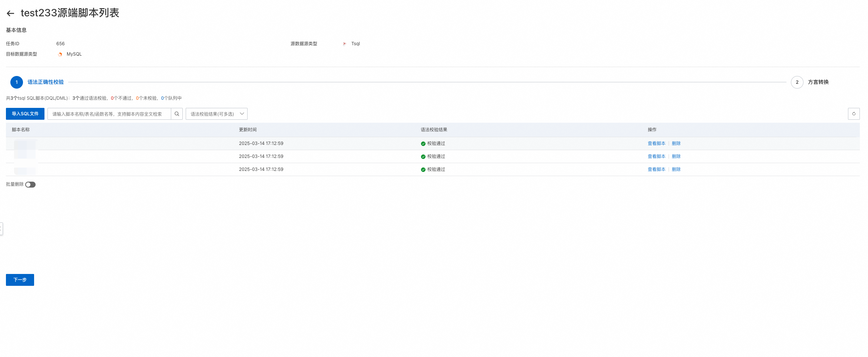Screen dimensions: 868x357
Task: Click the 源数据源类型 label
Action: [304, 44]
